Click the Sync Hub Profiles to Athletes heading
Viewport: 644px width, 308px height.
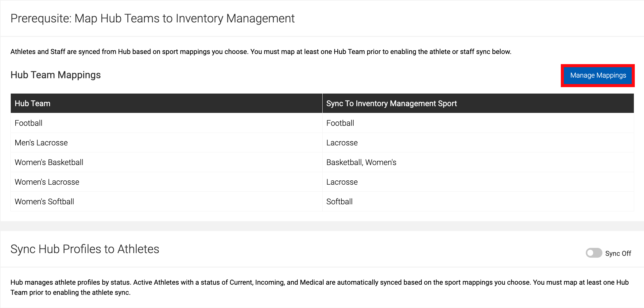pyautogui.click(x=85, y=249)
